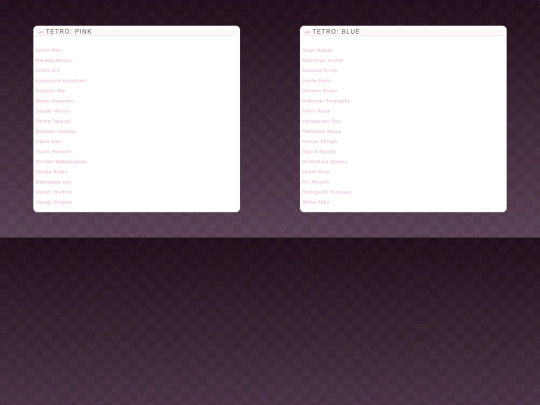Open the Watari Nishino link
Screen dimensions: 540x405
(54, 192)
